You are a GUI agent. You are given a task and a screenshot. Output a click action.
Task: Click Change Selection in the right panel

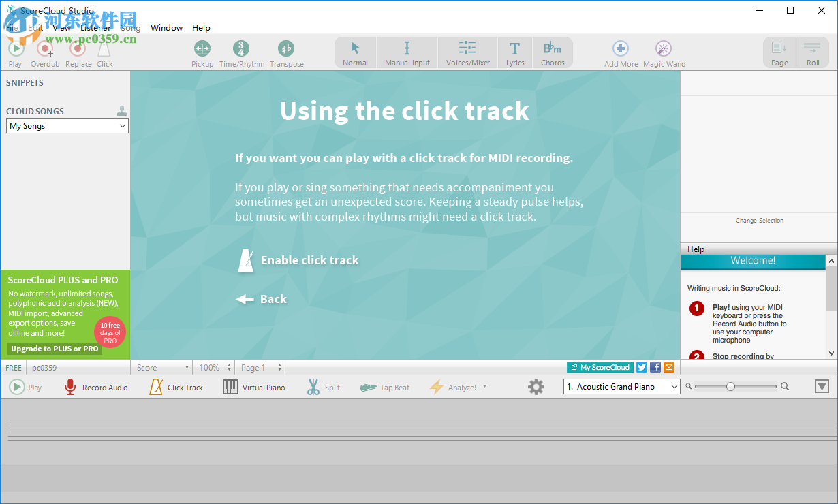point(759,221)
